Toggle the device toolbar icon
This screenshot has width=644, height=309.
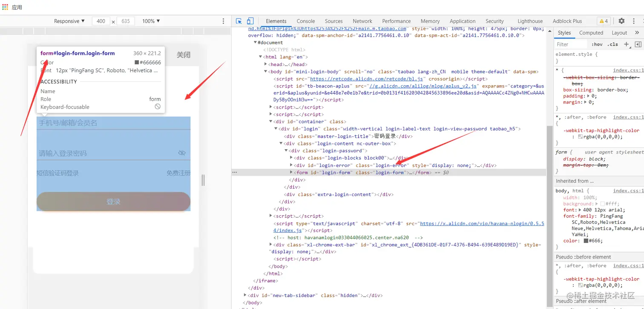click(x=250, y=21)
